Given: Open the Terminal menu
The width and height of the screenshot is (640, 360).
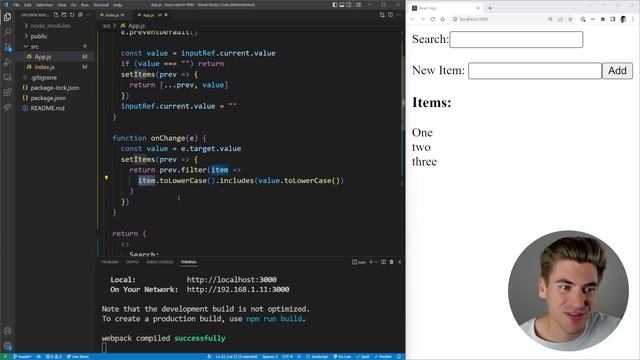Looking at the screenshot, I should click(101, 5).
